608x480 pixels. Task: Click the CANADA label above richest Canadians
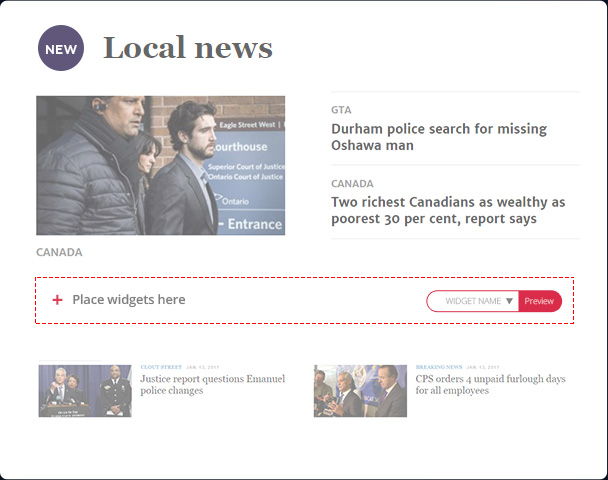coord(352,183)
